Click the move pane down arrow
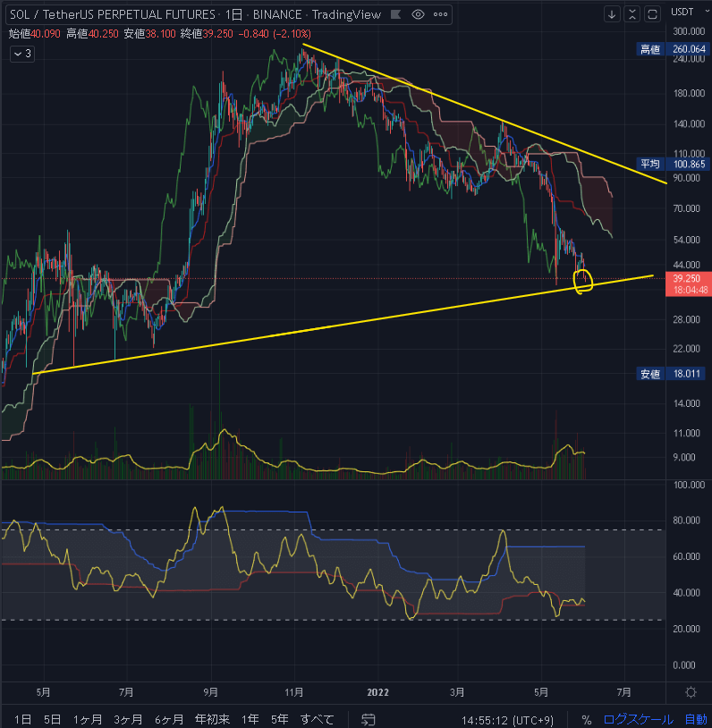The height and width of the screenshot is (728, 712). pyautogui.click(x=612, y=14)
